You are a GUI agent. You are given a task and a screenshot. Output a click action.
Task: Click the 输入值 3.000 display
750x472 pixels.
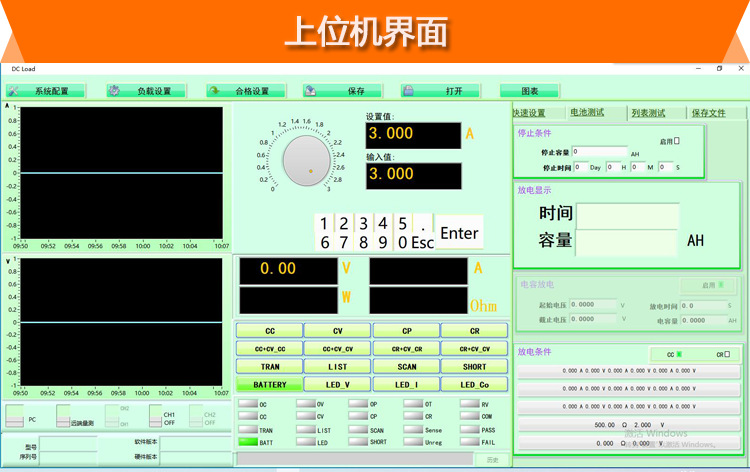413,176
